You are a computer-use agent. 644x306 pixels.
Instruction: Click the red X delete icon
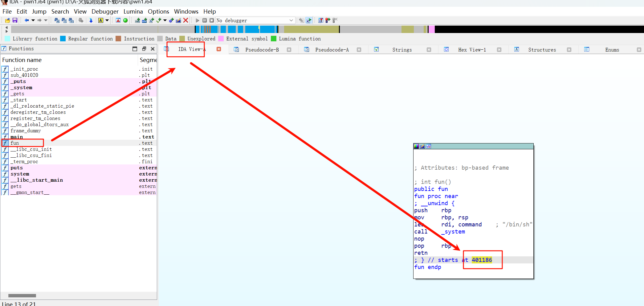pyautogui.click(x=185, y=20)
